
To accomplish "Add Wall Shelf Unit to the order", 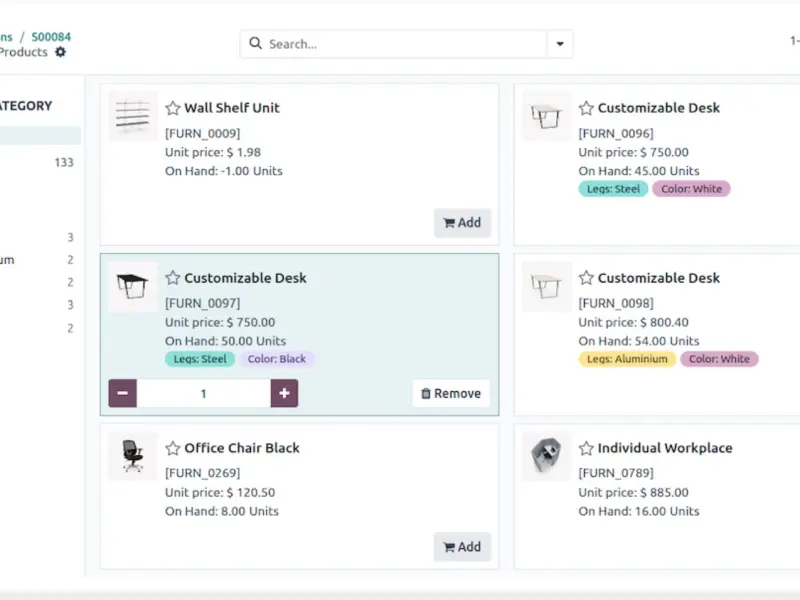I will 462,223.
